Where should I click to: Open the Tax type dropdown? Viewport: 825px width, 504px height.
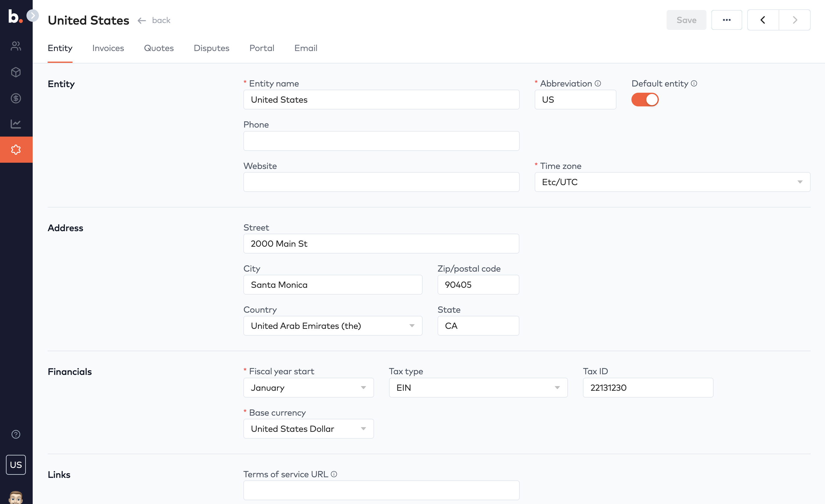click(478, 388)
